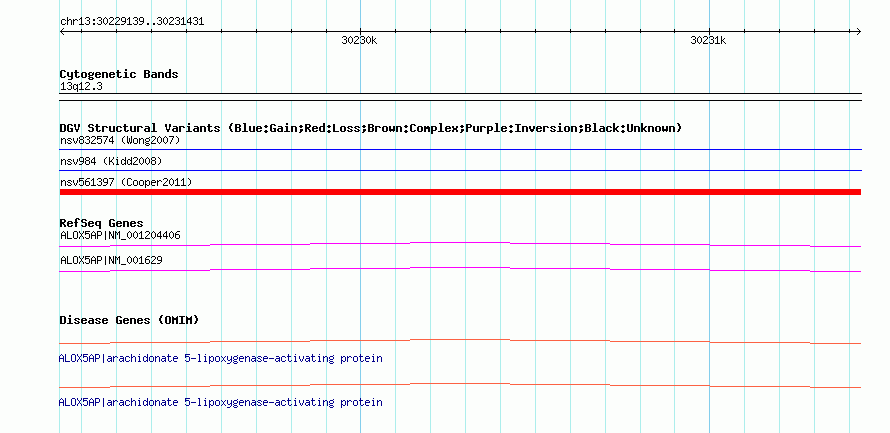Click the Disease Genes (OMIM) track title

pyautogui.click(x=129, y=320)
